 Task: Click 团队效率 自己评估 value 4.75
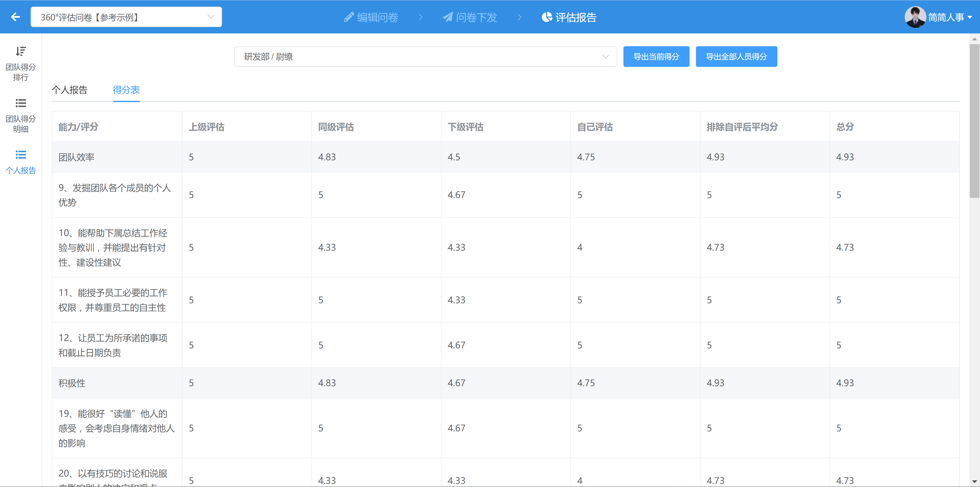click(586, 157)
